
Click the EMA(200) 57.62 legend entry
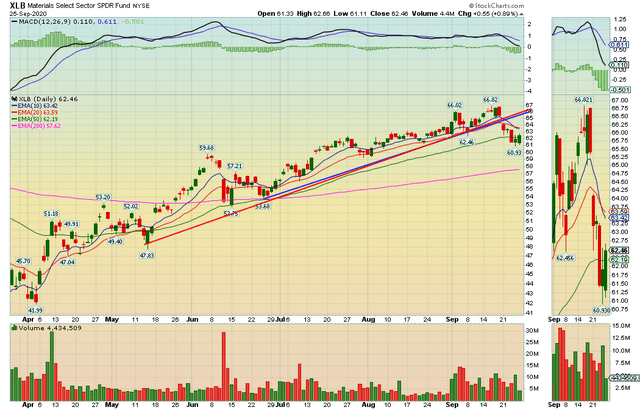(x=36, y=126)
